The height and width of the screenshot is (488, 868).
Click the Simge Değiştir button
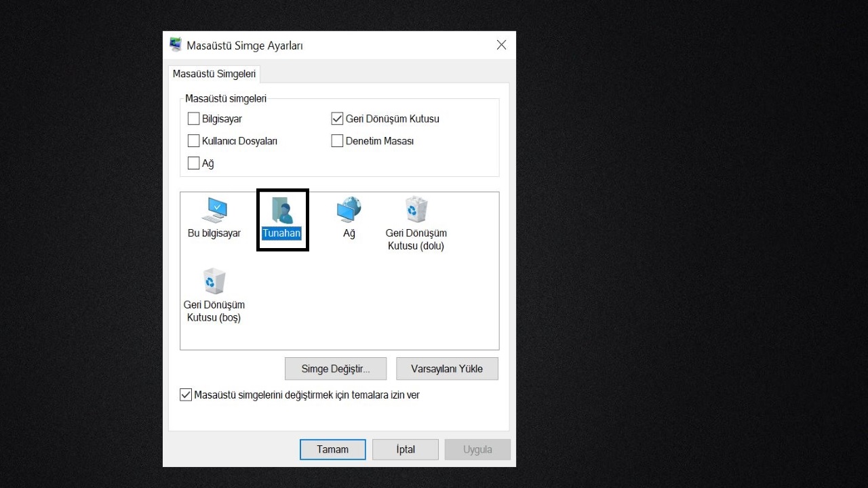coord(336,369)
